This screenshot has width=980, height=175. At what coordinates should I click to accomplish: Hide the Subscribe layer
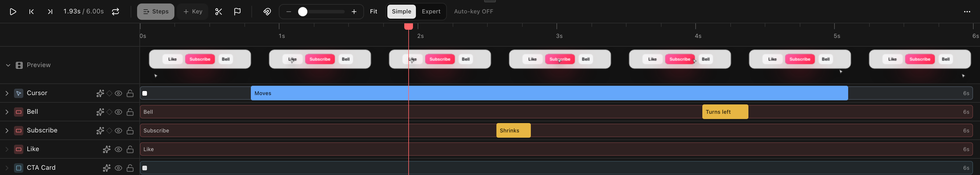[x=118, y=130]
